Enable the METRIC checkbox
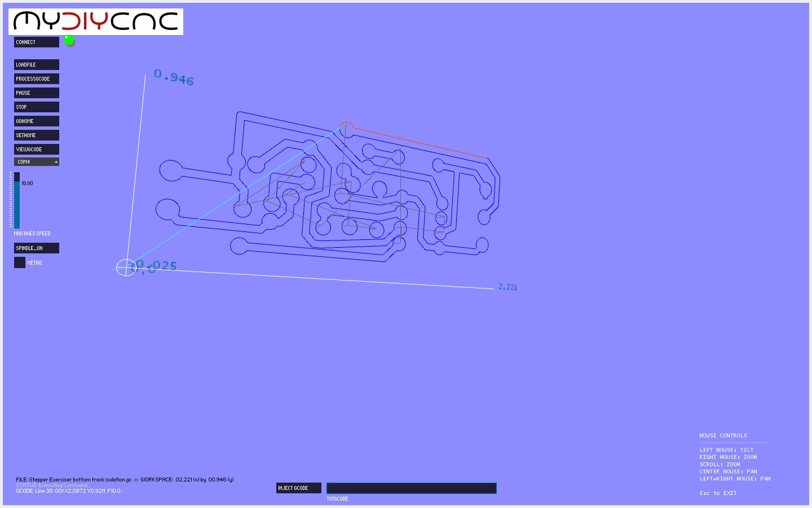812x508 pixels. tap(20, 262)
